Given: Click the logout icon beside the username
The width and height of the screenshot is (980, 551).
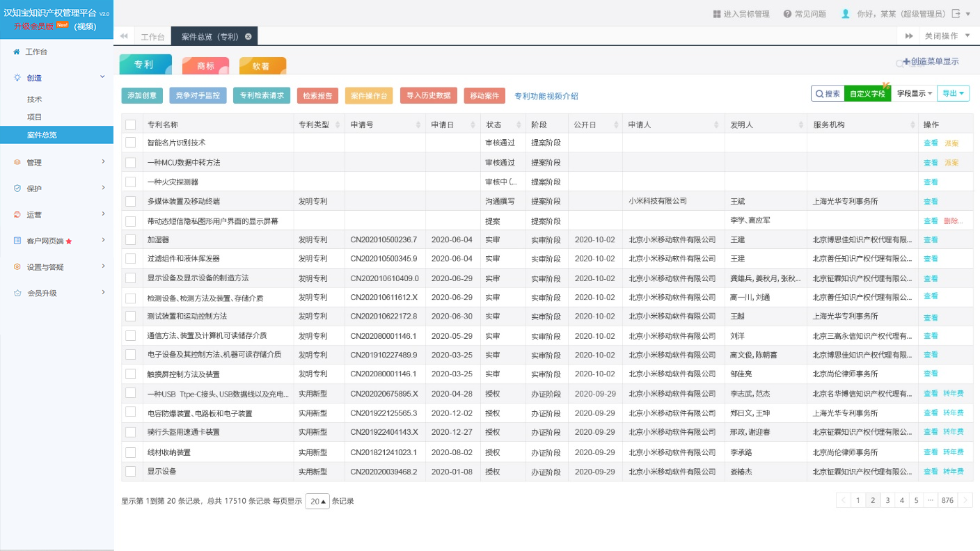Looking at the screenshot, I should click(x=956, y=14).
